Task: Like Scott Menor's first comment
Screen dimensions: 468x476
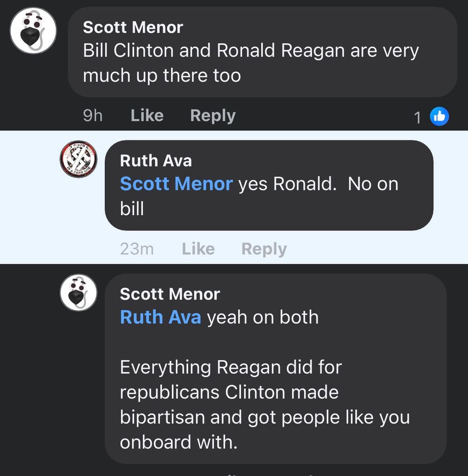Action: pos(146,115)
